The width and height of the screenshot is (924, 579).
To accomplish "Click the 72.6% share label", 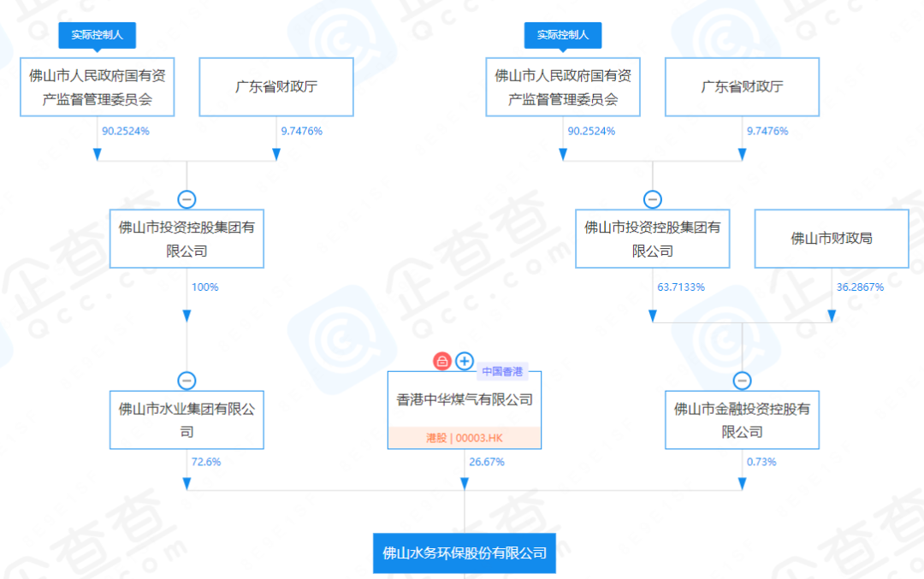I will click(x=206, y=463).
